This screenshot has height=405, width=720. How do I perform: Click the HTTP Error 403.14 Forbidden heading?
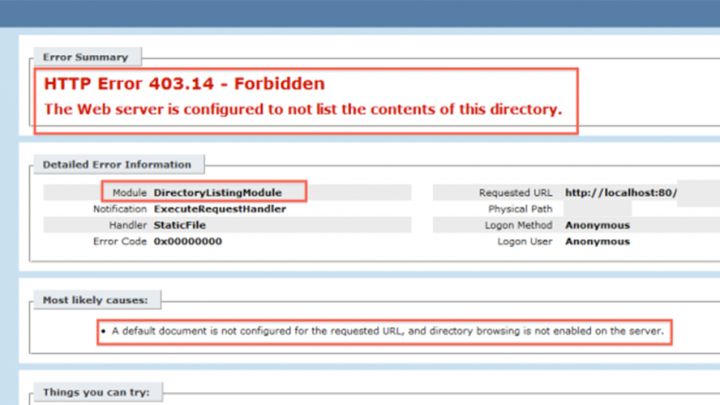pos(183,84)
